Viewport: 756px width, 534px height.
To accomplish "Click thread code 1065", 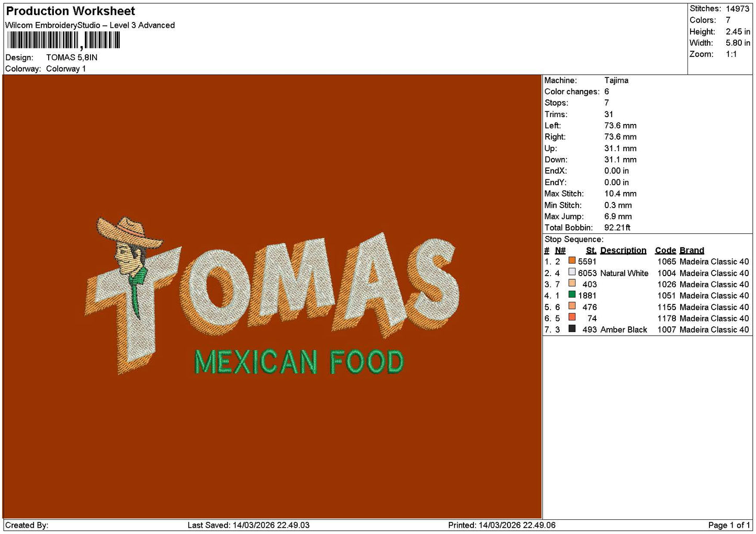I will tap(667, 262).
